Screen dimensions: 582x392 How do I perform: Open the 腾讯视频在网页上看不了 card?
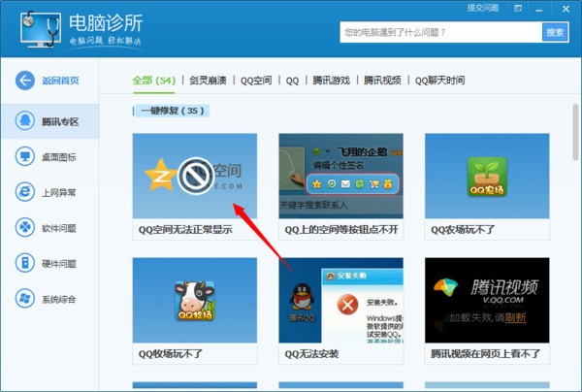(x=487, y=311)
